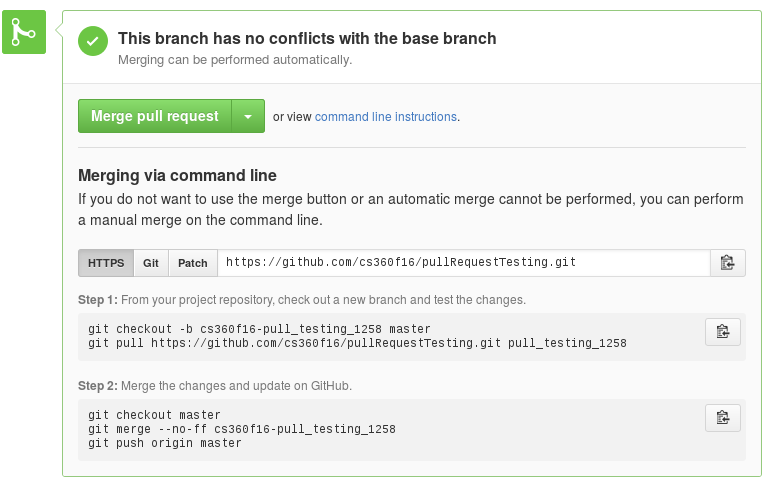Open the merge options dropdown arrow
This screenshot has height=484, width=765.
pyautogui.click(x=248, y=116)
